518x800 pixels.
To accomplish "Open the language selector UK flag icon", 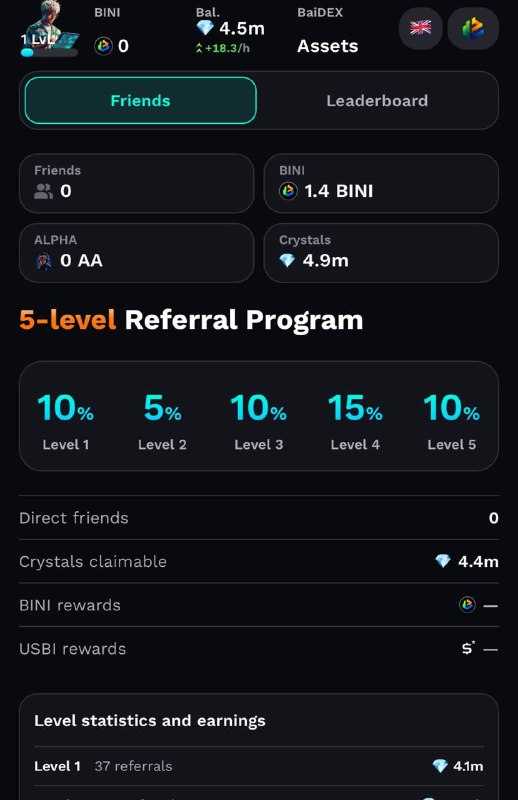I will (x=421, y=28).
